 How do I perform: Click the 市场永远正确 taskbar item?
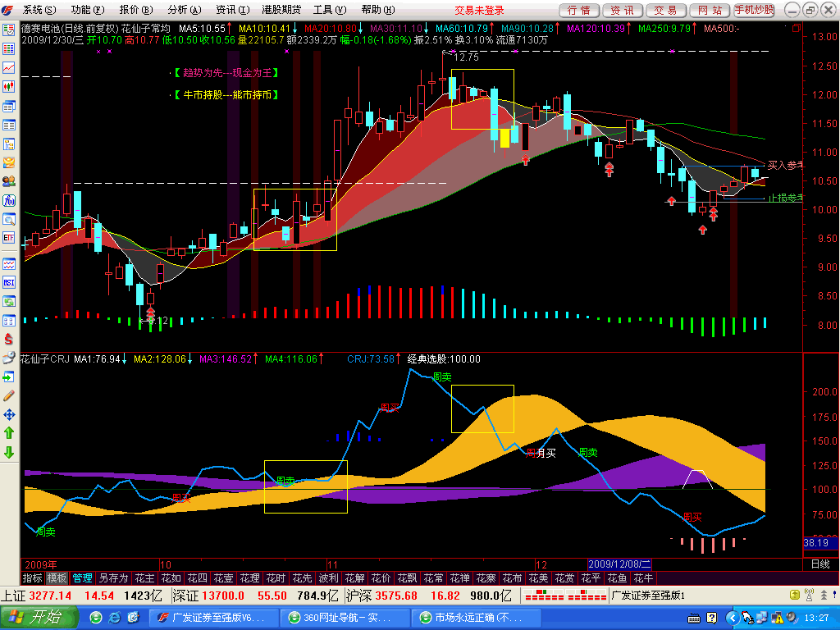[477, 618]
